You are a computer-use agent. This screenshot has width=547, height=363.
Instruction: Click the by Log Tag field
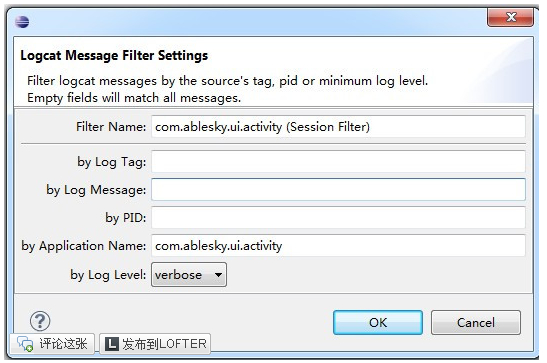click(338, 161)
